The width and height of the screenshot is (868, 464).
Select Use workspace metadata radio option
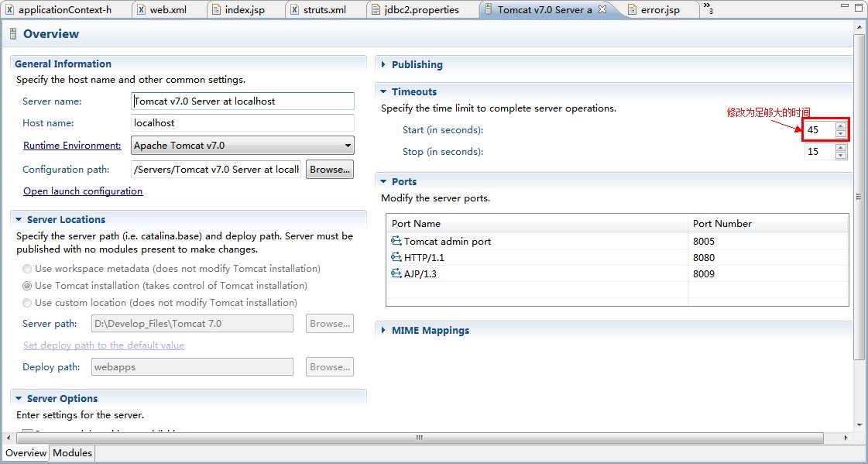(28, 269)
